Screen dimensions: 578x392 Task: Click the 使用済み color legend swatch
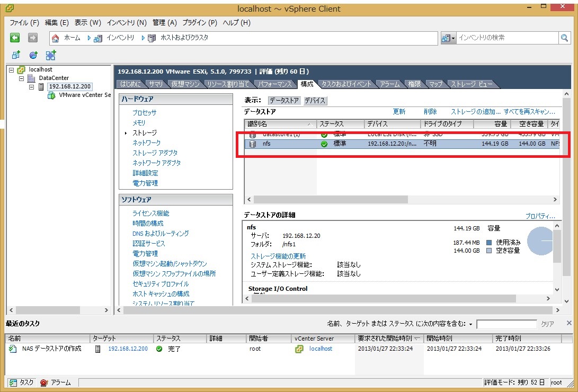coord(489,243)
